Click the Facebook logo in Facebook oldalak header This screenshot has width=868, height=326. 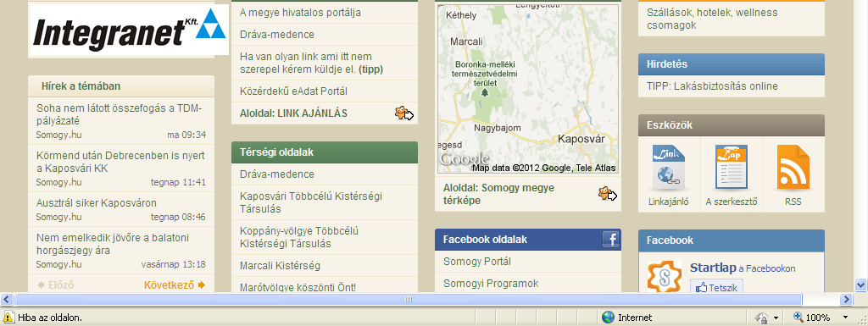pos(610,240)
